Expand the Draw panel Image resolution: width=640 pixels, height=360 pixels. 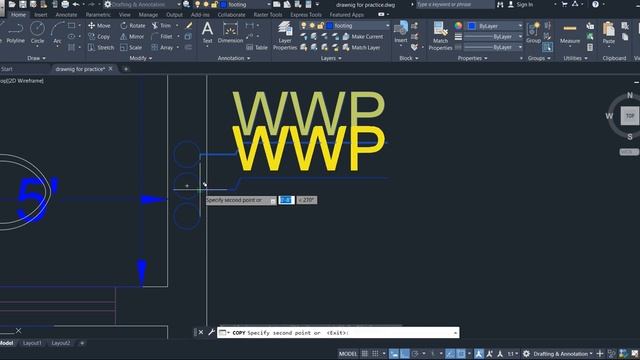pyautogui.click(x=36, y=58)
